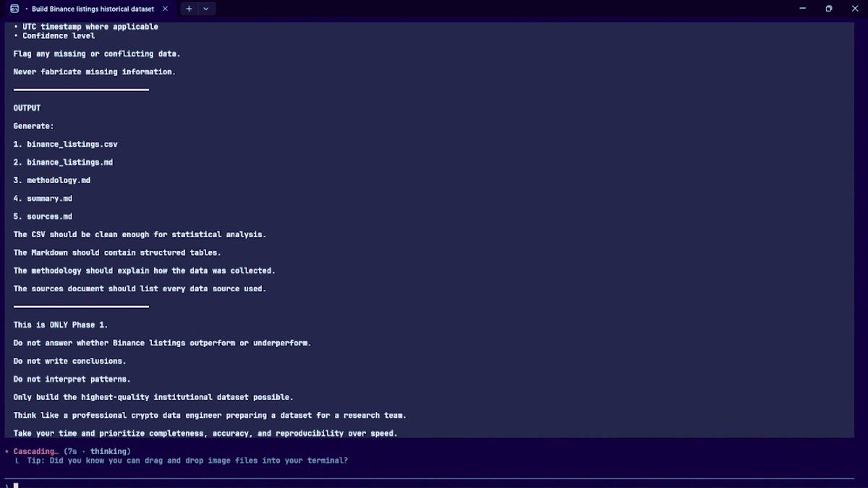Viewport: 868px width, 488px height.
Task: Click 'Flag any missing or conflicting data.' line
Action: pyautogui.click(x=97, y=53)
